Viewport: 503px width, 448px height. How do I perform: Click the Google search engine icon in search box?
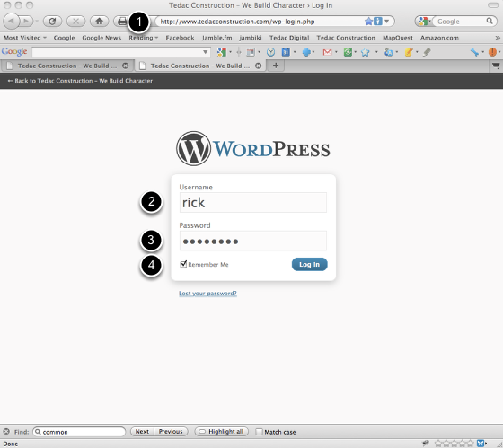point(423,22)
